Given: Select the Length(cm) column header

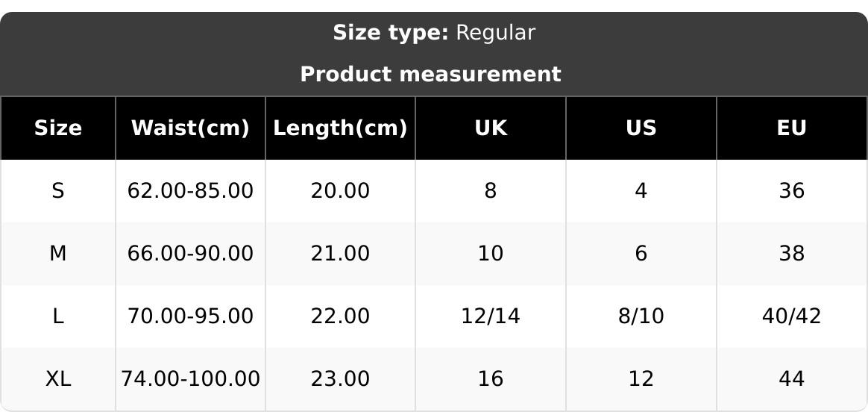Looking at the screenshot, I should click(x=340, y=128).
